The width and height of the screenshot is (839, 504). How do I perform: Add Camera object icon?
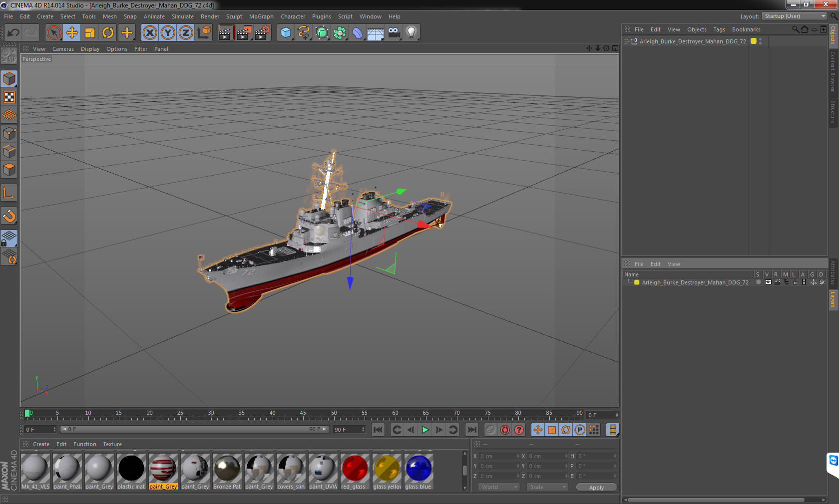pos(394,33)
